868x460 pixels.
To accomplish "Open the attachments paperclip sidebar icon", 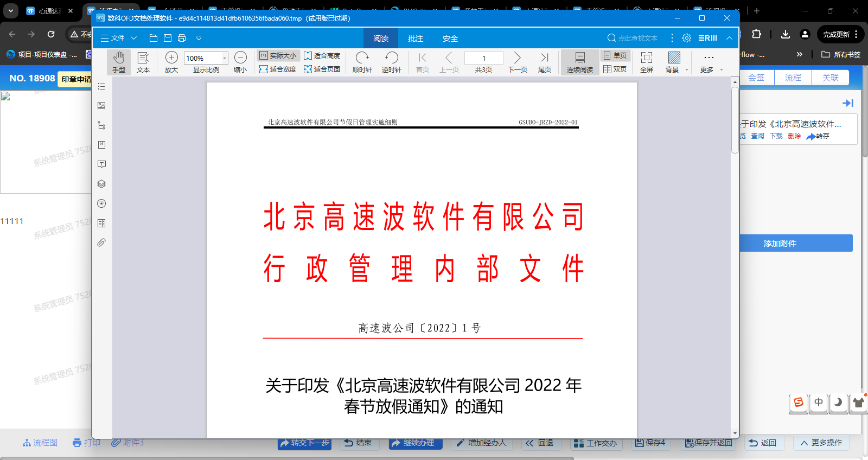I will pos(101,242).
